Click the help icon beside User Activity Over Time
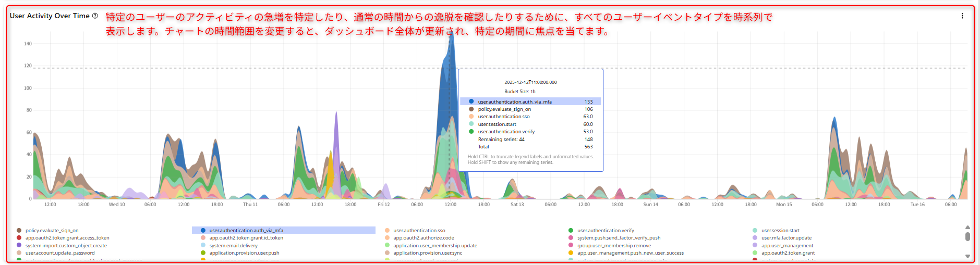 pos(95,16)
